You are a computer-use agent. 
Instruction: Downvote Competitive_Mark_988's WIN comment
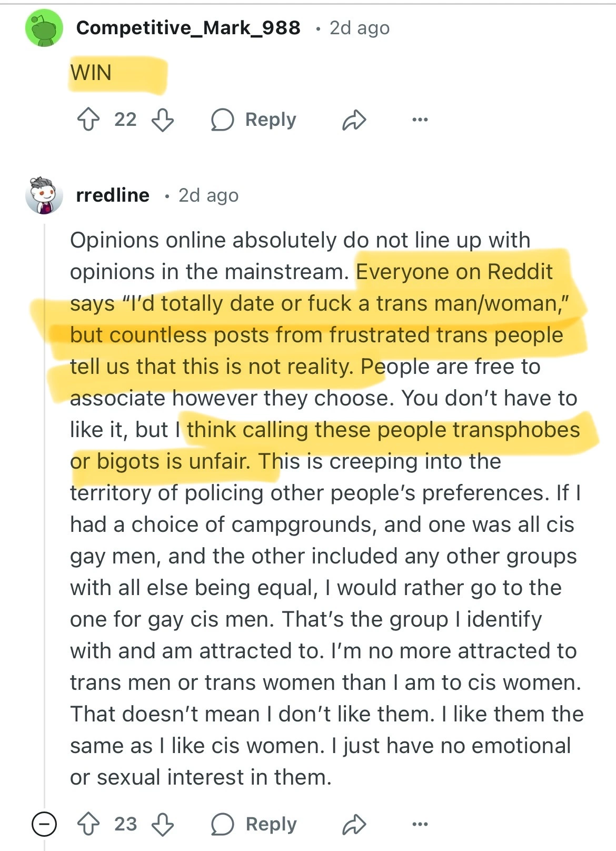click(x=163, y=120)
